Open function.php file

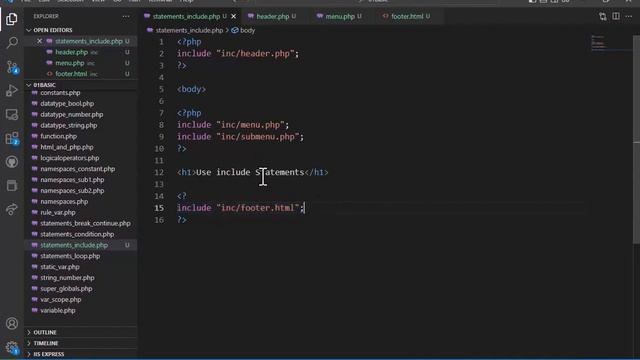pyautogui.click(x=58, y=136)
